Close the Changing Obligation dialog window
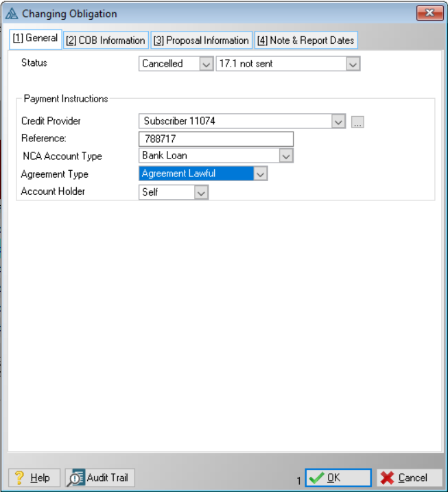 (429, 13)
